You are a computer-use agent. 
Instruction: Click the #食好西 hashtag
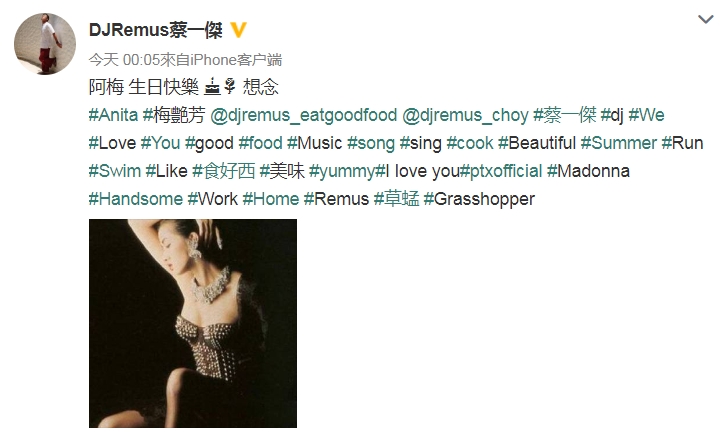point(223,171)
